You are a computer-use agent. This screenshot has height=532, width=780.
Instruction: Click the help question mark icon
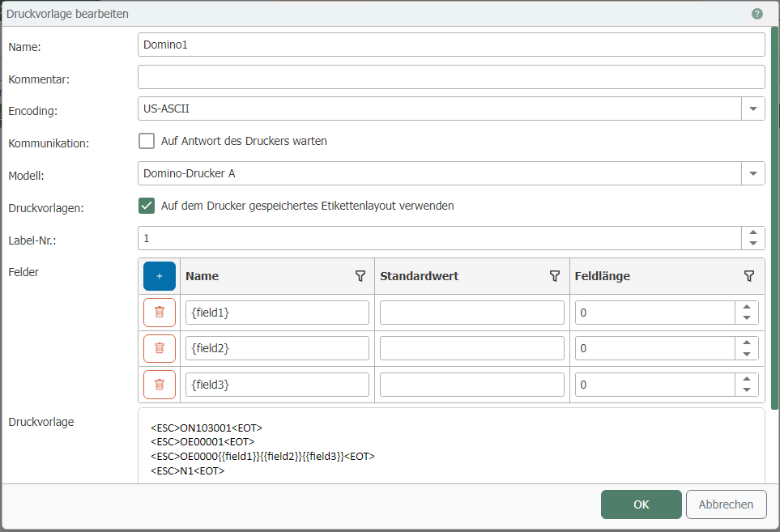click(757, 14)
